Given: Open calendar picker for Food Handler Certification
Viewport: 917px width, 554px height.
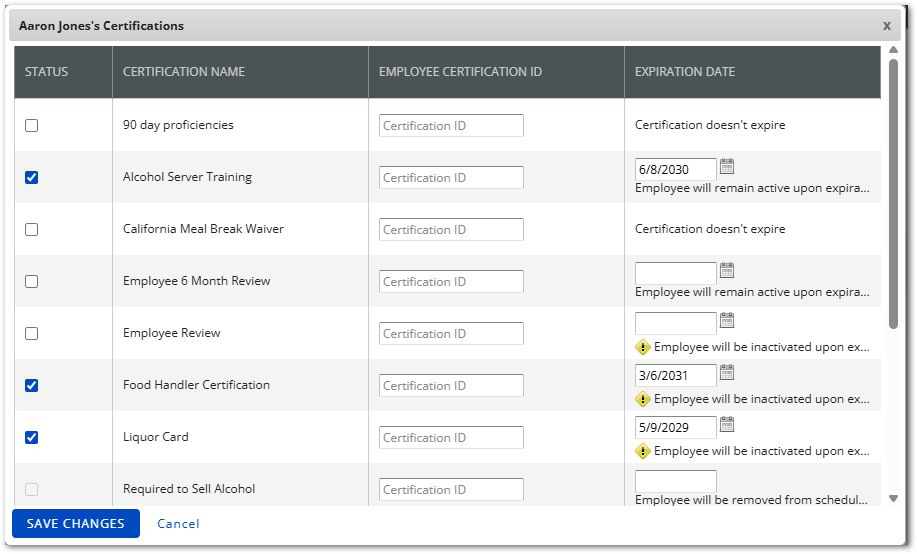Looking at the screenshot, I should coord(726,372).
